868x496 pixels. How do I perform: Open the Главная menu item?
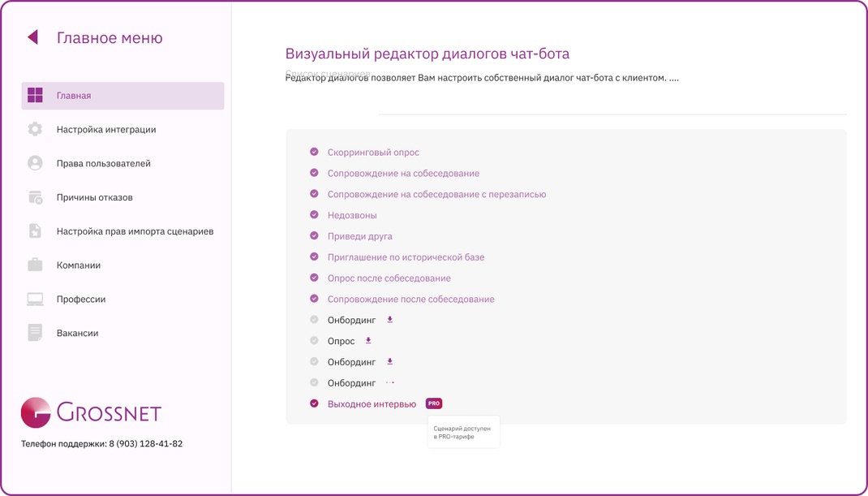click(x=122, y=96)
